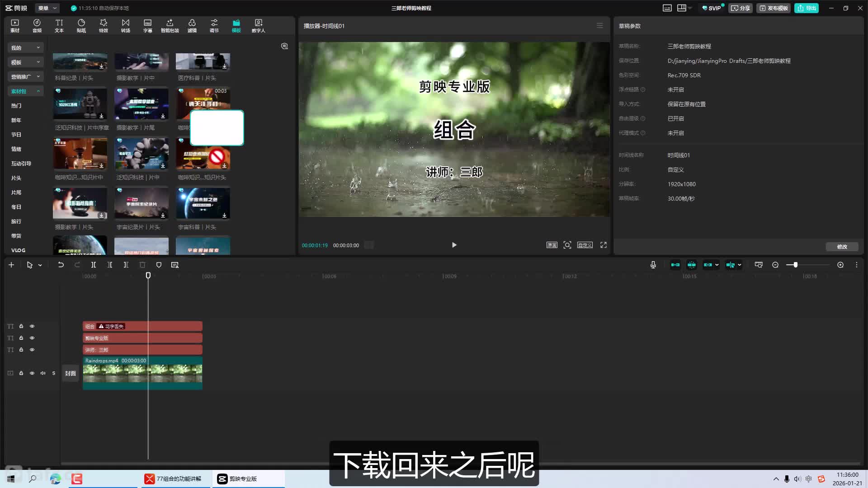Click the add marker shield icon
Image resolution: width=868 pixels, height=488 pixels.
[159, 265]
